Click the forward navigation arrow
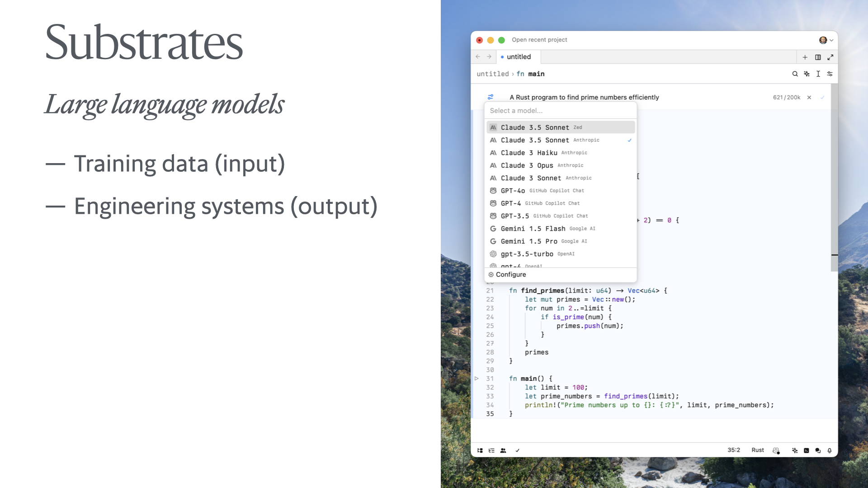This screenshot has width=868, height=488. coord(490,57)
